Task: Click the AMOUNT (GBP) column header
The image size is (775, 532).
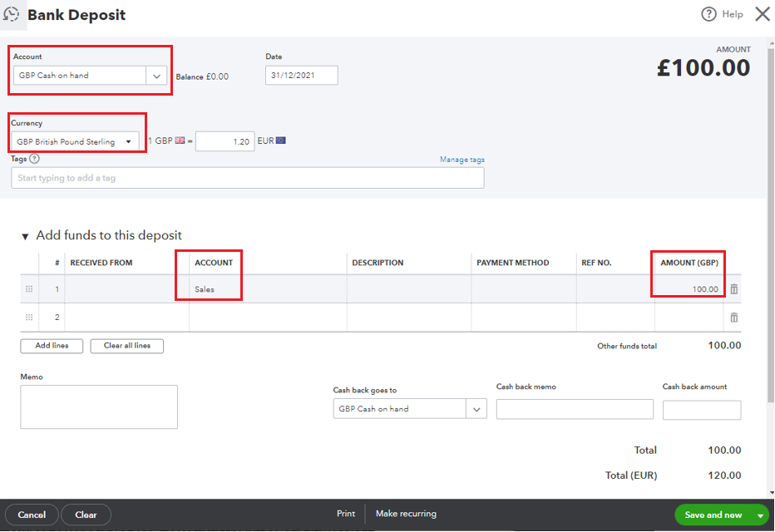Action: [x=689, y=263]
